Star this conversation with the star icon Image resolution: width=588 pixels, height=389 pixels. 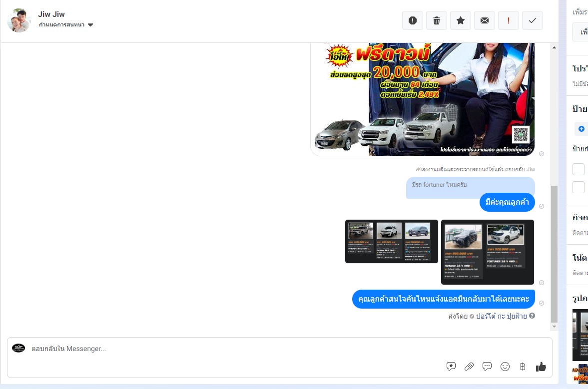coord(461,20)
